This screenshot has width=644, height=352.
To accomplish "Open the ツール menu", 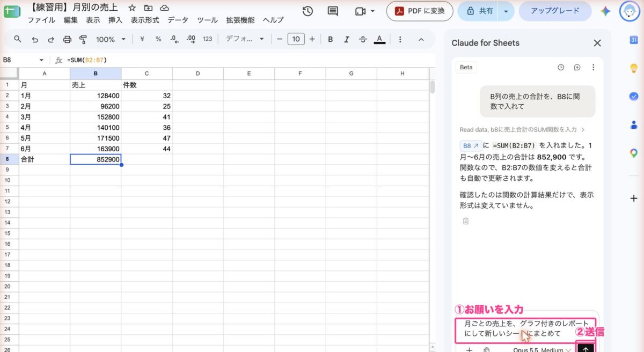I will click(x=207, y=20).
